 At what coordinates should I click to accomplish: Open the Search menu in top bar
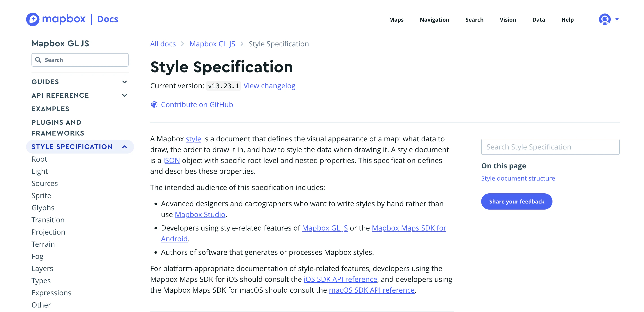pos(474,20)
